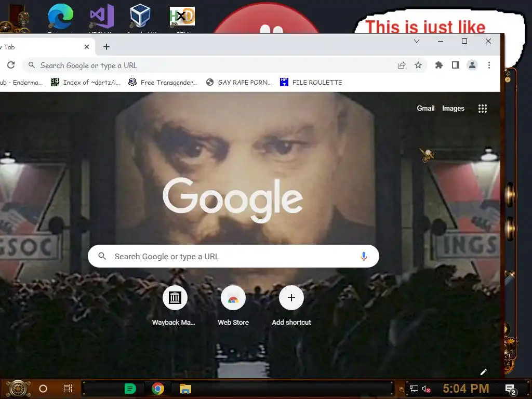Close the New Tab tab
This screenshot has height=399, width=532.
coord(87,47)
